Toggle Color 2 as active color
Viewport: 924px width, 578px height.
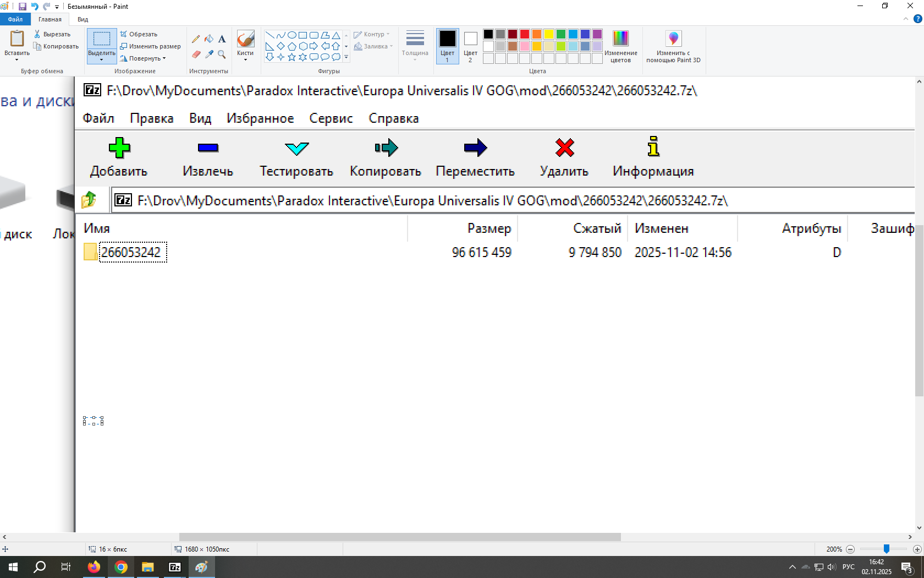coord(470,46)
